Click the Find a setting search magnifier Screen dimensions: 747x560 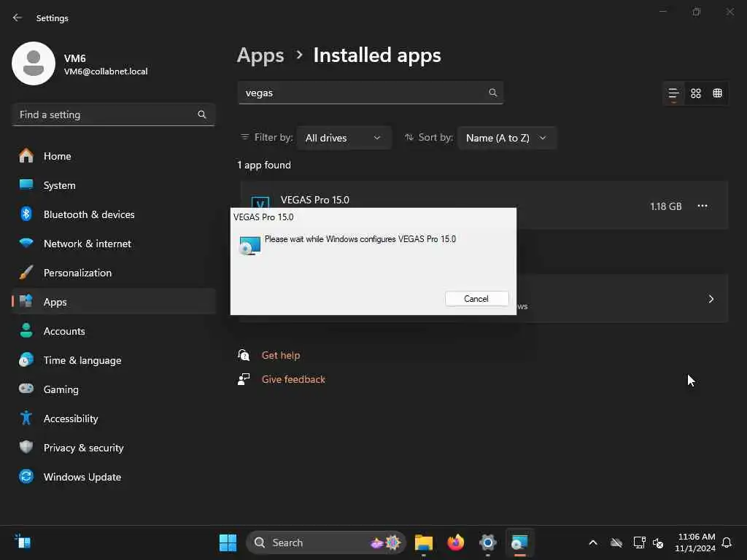point(202,114)
